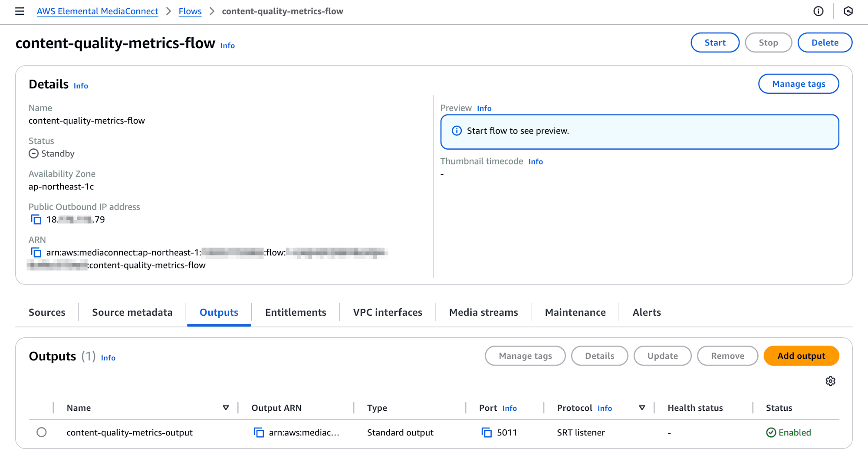Copy the Output ARN in table row

(x=259, y=432)
